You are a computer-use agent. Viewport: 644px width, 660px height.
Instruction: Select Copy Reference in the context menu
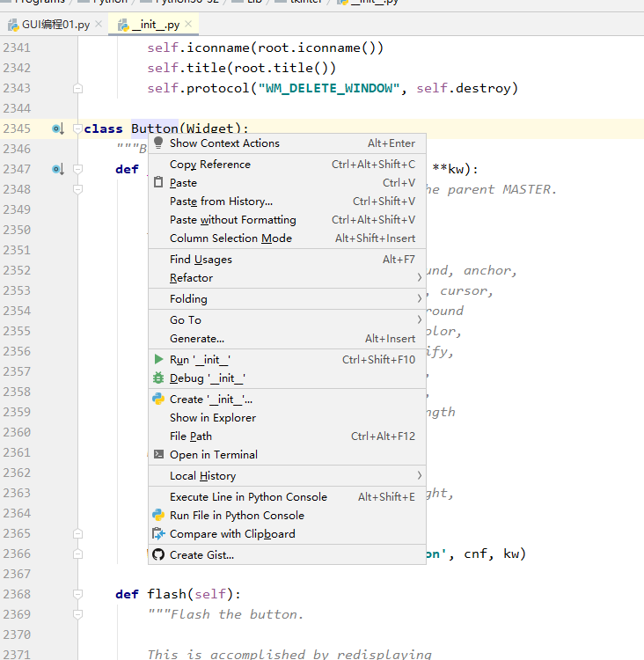(287, 165)
